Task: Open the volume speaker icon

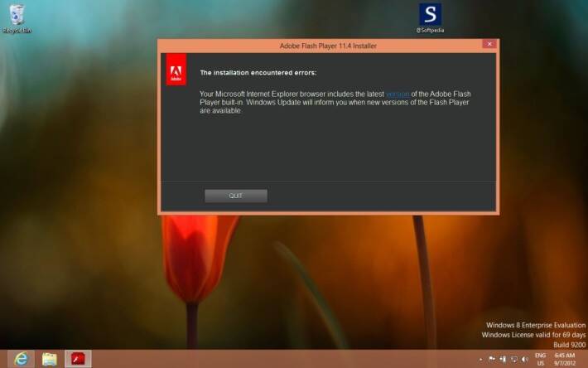Action: point(525,360)
